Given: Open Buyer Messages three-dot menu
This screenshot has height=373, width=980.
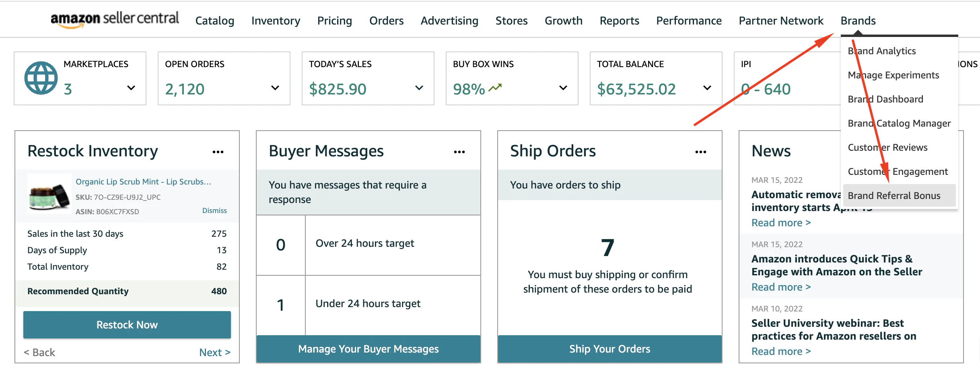Looking at the screenshot, I should point(459,152).
